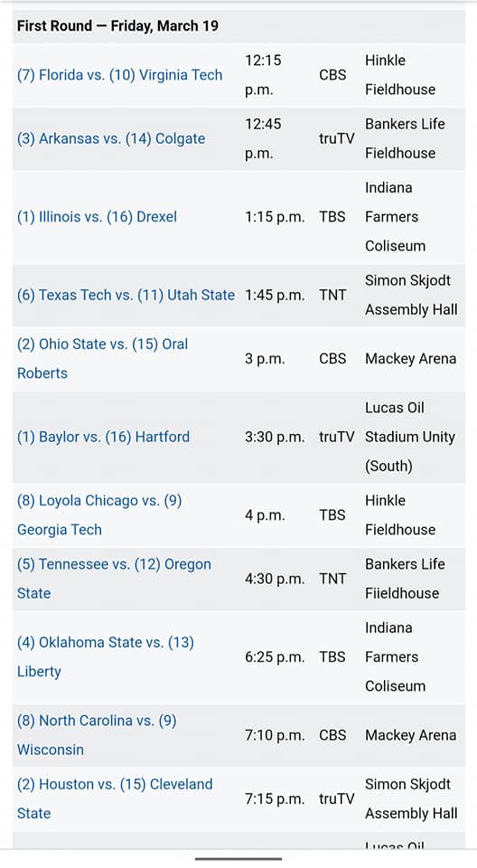
Task: Click Mackey Arena in North Carolina row
Action: tap(410, 735)
